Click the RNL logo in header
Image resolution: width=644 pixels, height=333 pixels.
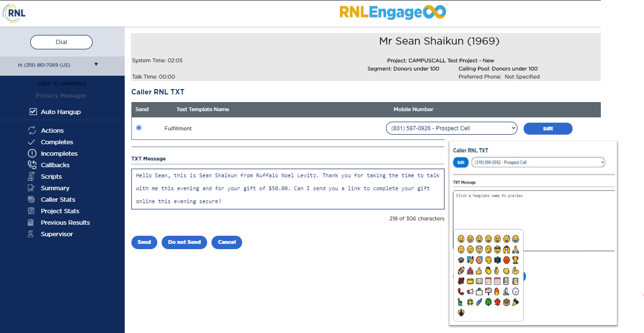click(14, 13)
